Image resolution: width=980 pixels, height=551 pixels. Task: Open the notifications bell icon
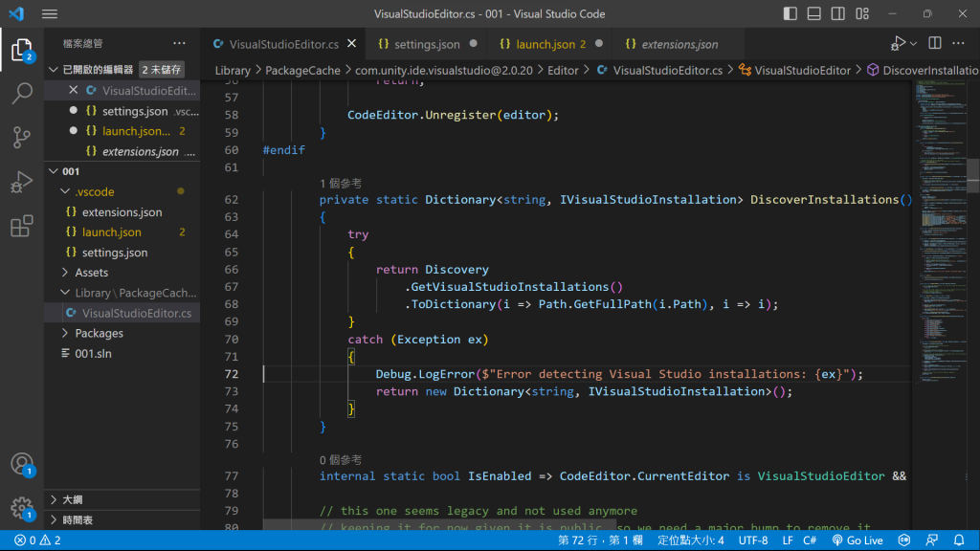(x=959, y=540)
